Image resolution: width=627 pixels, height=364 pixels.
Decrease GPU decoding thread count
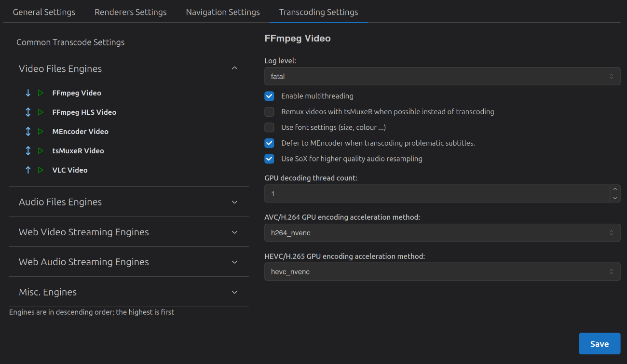tap(615, 198)
